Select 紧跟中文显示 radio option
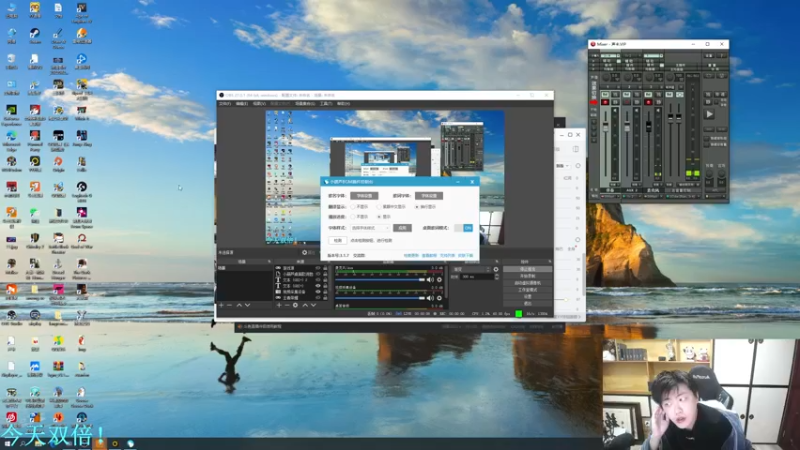The width and height of the screenshot is (800, 450). (x=379, y=207)
